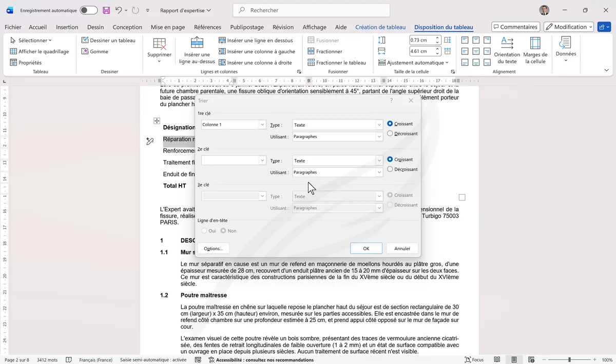616x364 pixels.
Task: Click the Rechercher search box
Action: click(311, 10)
